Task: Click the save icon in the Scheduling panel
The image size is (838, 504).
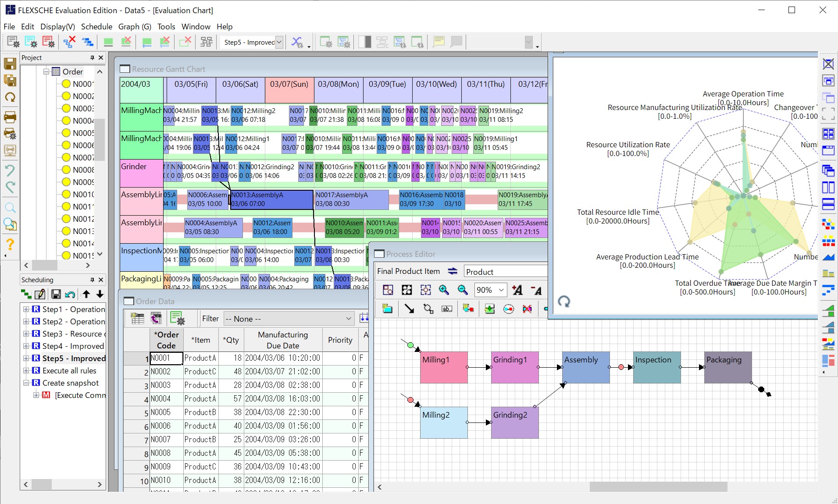Action: click(56, 294)
